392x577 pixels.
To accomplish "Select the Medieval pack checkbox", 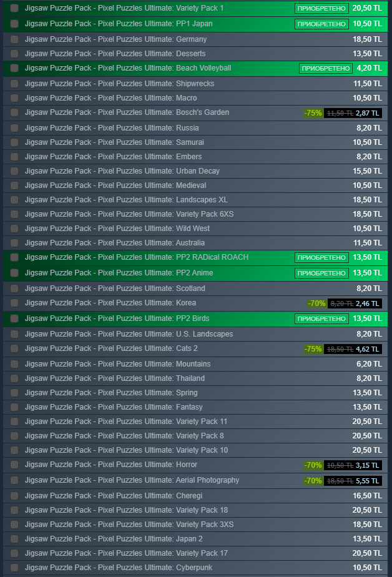I will click(x=14, y=185).
